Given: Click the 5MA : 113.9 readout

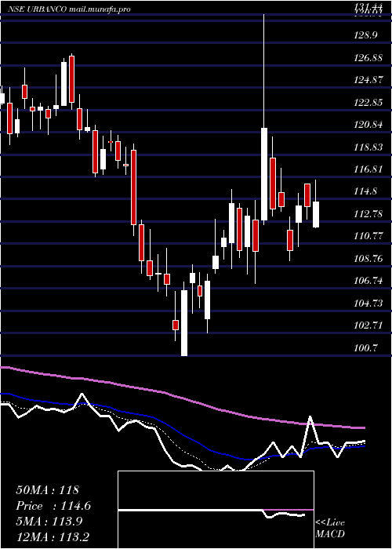Looking at the screenshot, I should click(x=49, y=522).
